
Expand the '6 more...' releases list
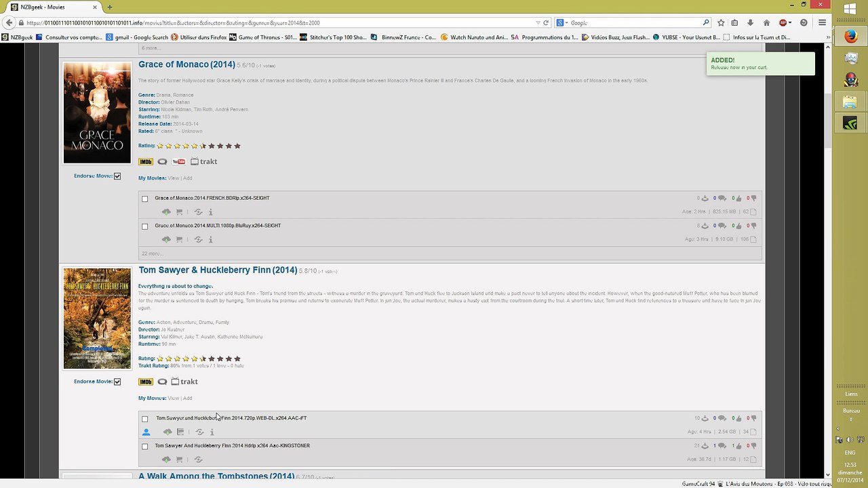coord(150,48)
